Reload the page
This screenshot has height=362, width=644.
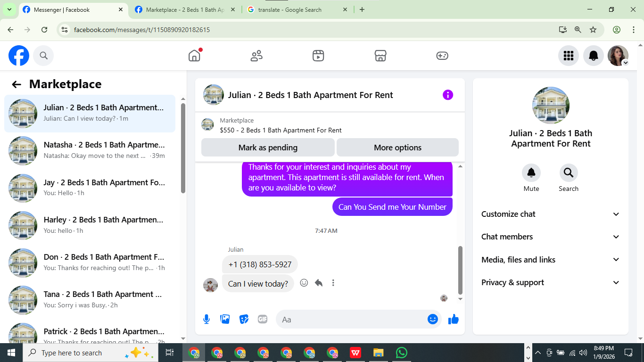[x=44, y=30]
